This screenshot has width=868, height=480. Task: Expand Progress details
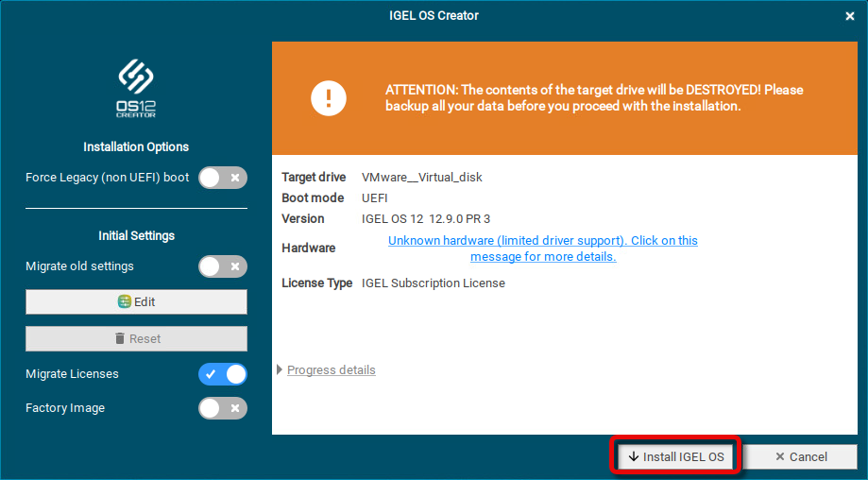coord(326,369)
